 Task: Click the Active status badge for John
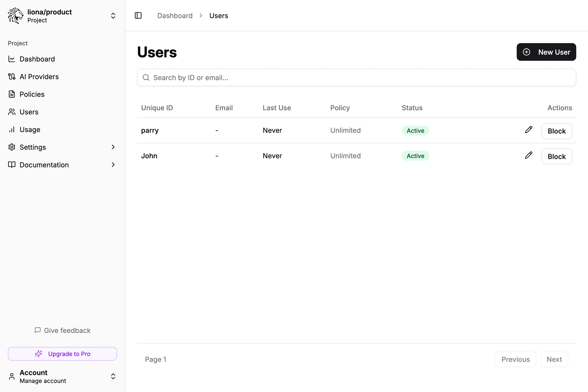pyautogui.click(x=415, y=156)
